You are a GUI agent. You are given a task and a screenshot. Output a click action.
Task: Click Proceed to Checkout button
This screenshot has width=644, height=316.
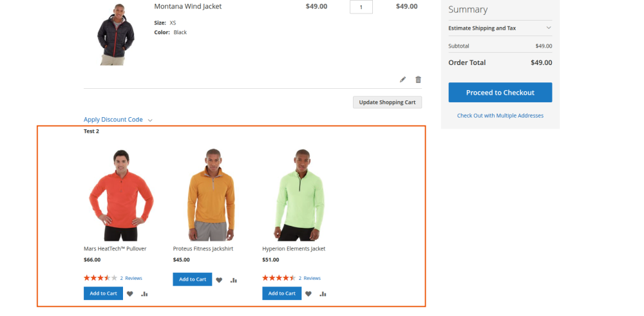pos(500,93)
